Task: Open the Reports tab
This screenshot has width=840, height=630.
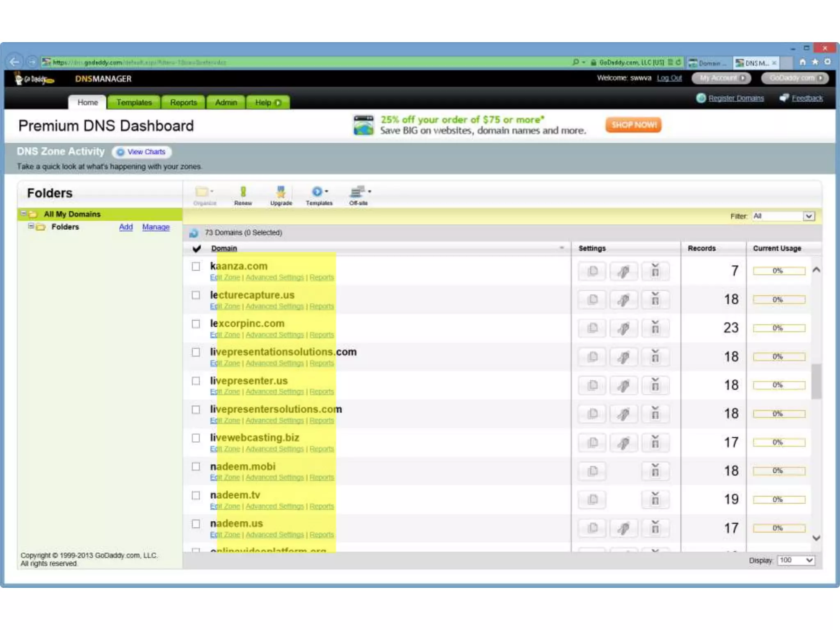Action: click(183, 102)
